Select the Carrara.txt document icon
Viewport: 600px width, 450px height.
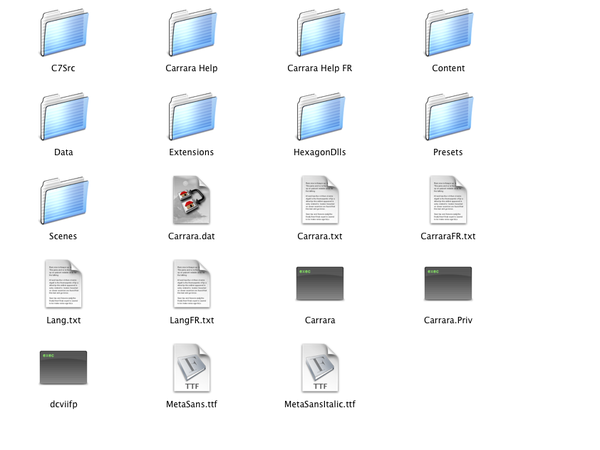(x=320, y=200)
